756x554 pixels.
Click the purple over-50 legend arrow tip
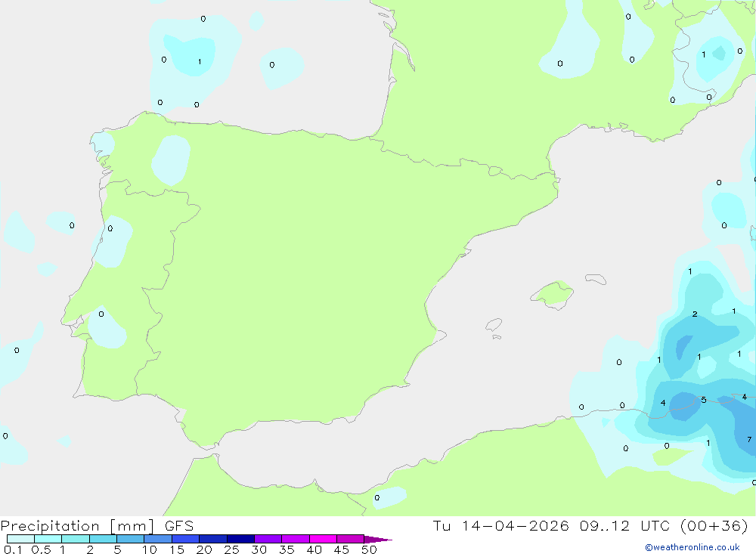tap(378, 540)
